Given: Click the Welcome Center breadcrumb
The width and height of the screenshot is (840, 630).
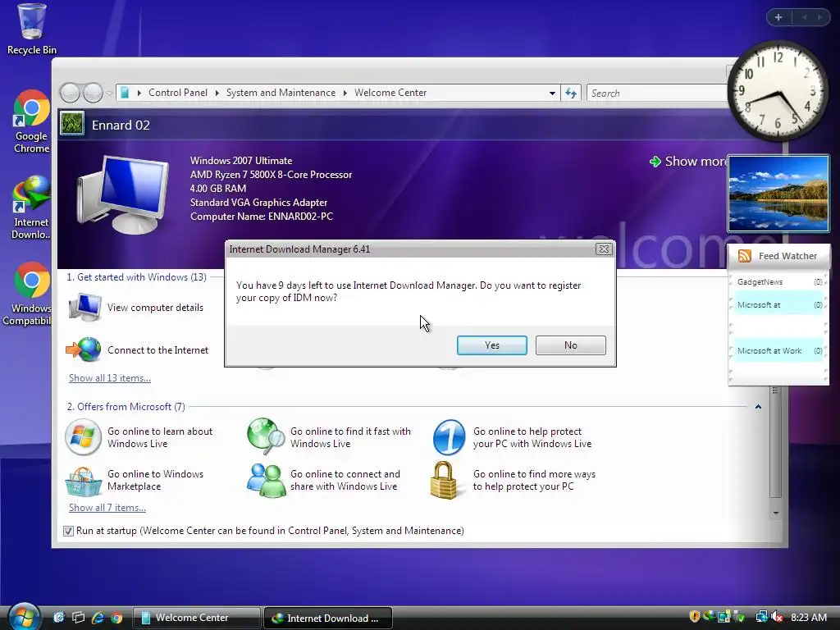Looking at the screenshot, I should 390,93.
